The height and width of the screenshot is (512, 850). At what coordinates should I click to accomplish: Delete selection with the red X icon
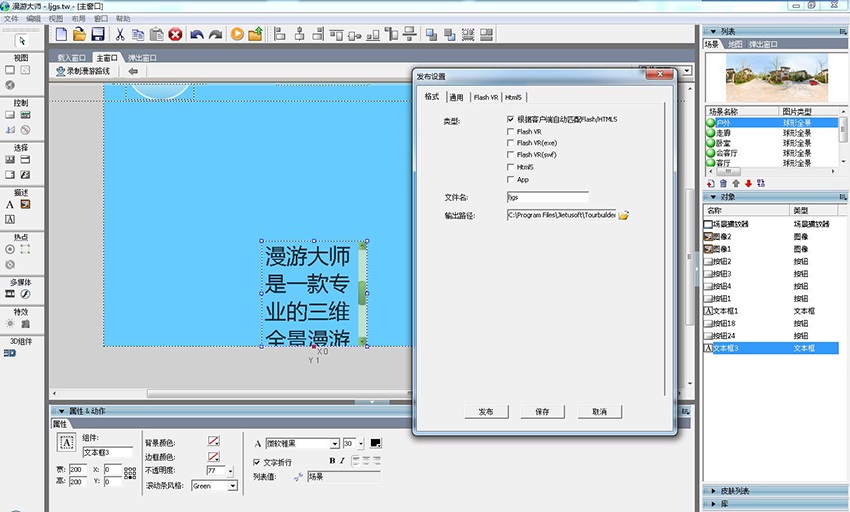pos(175,34)
